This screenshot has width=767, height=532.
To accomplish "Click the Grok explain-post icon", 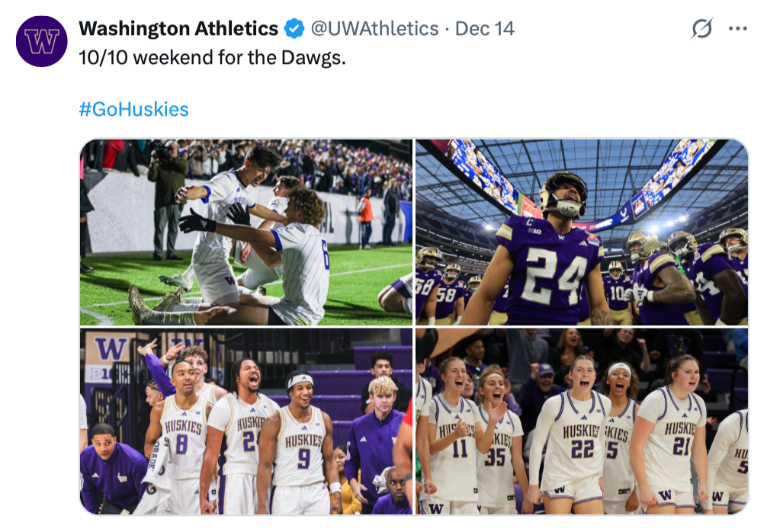I will (x=701, y=29).
